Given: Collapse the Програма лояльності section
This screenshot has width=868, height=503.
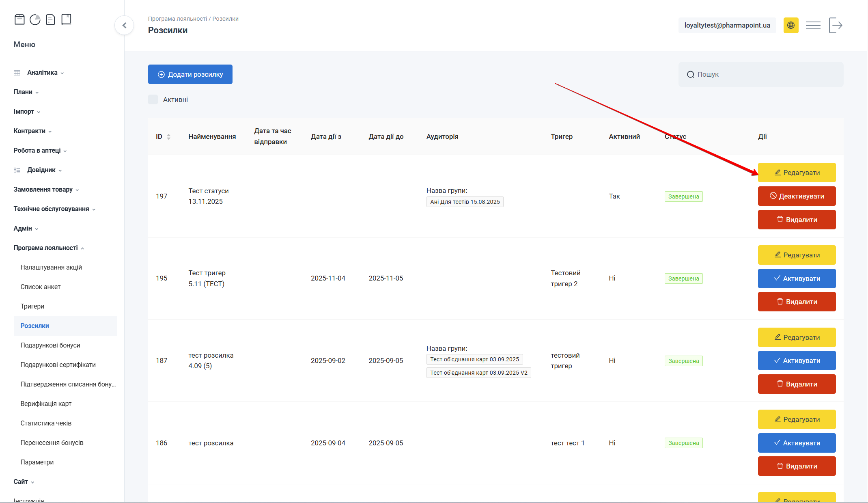Looking at the screenshot, I should [46, 248].
